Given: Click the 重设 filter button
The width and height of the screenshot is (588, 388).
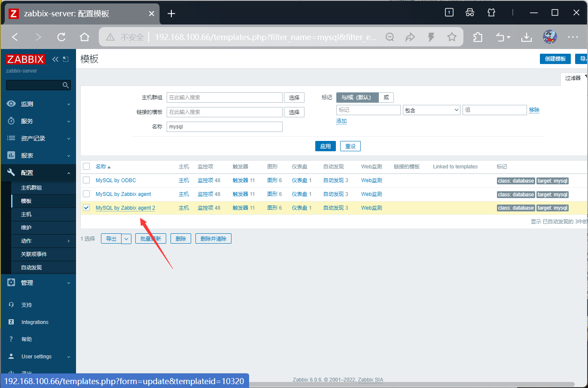Looking at the screenshot, I should tap(350, 146).
